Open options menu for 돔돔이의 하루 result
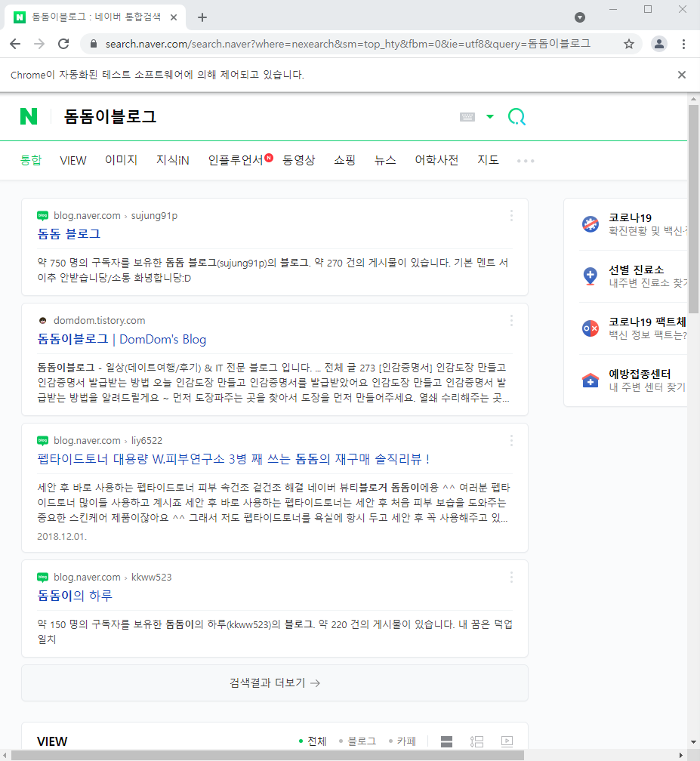The image size is (700, 761). (511, 577)
